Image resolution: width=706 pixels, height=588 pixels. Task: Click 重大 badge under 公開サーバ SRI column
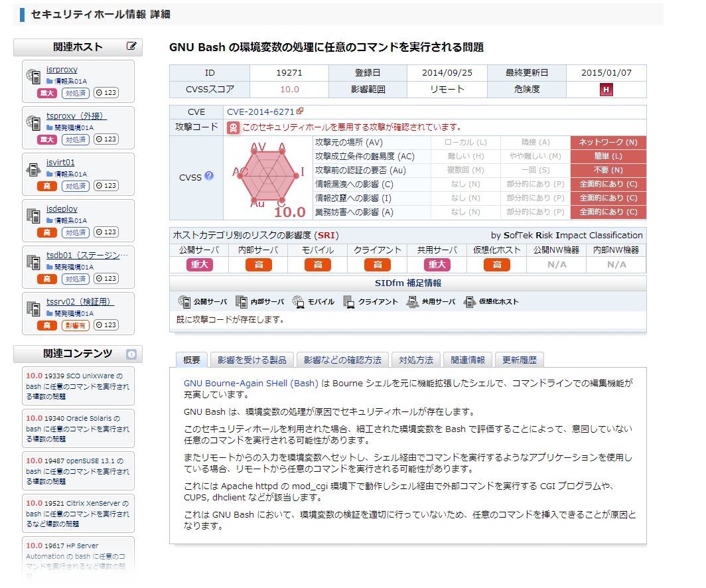point(200,265)
